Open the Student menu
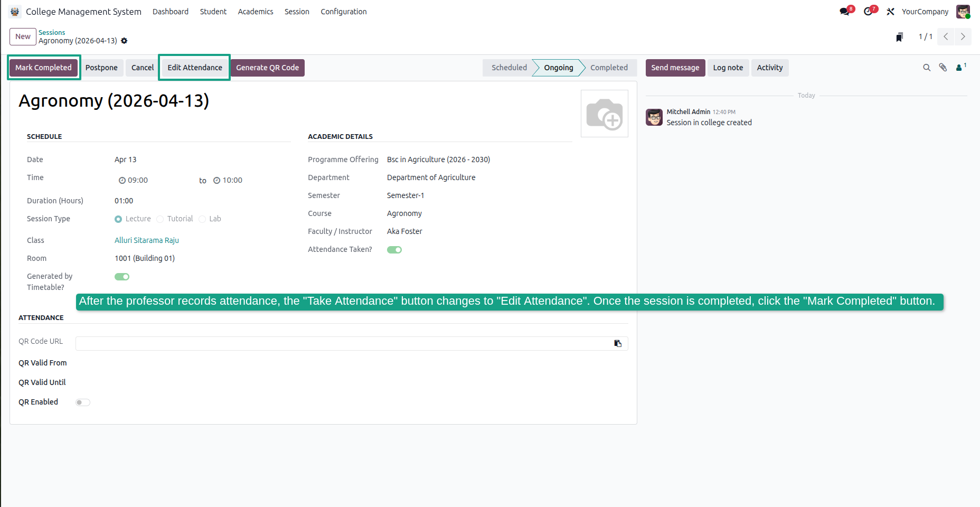980x507 pixels. [x=213, y=12]
